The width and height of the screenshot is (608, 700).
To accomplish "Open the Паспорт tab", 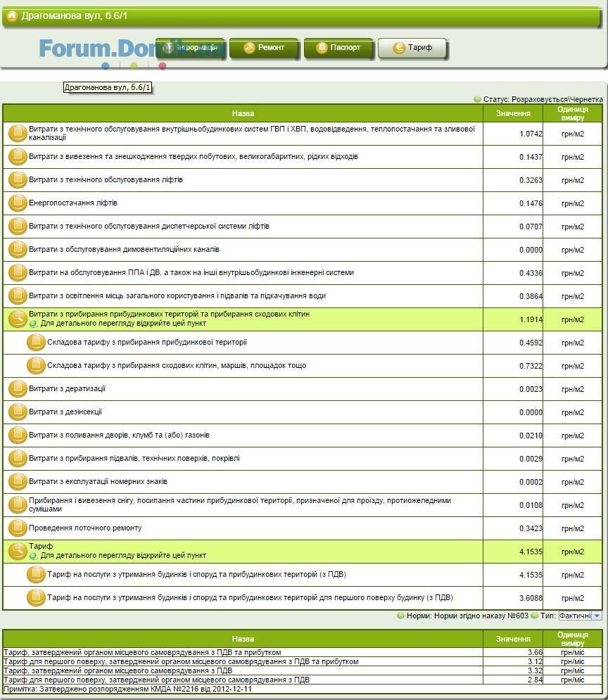I will coord(338,48).
